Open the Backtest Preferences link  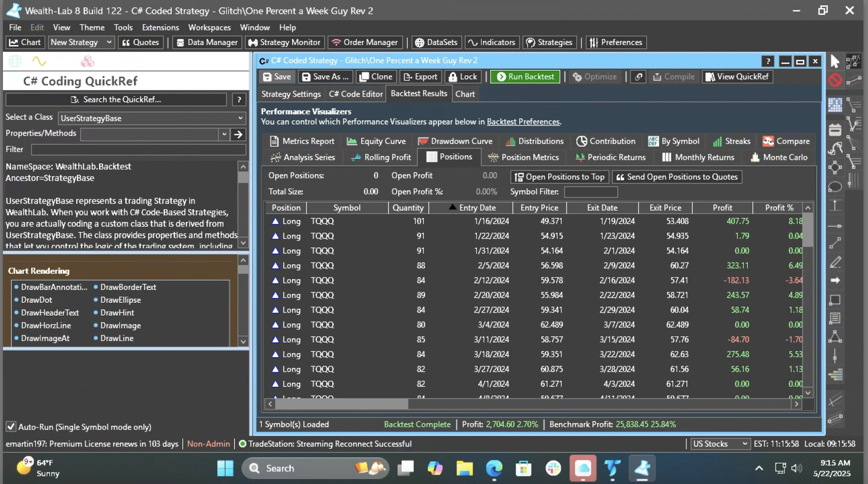(x=523, y=121)
